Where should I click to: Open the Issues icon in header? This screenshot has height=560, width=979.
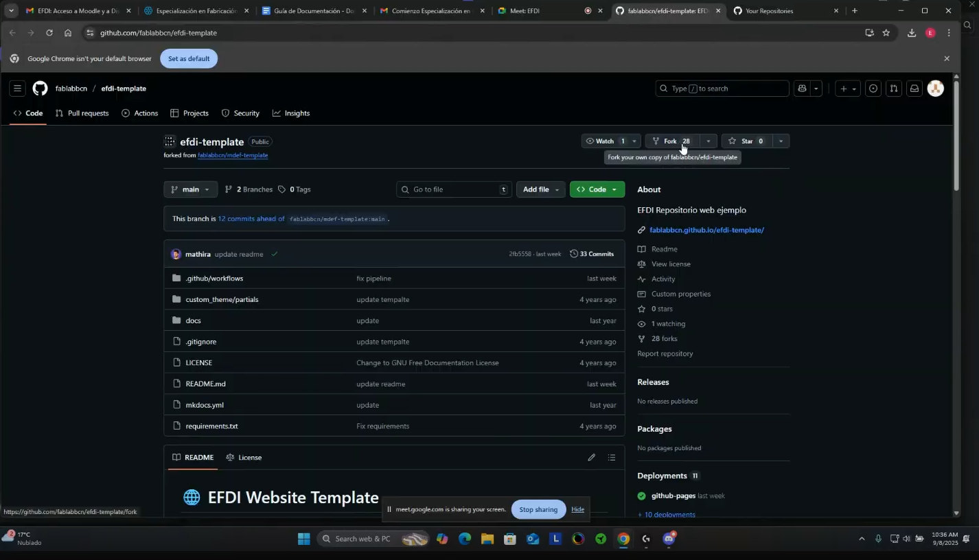[873, 89]
